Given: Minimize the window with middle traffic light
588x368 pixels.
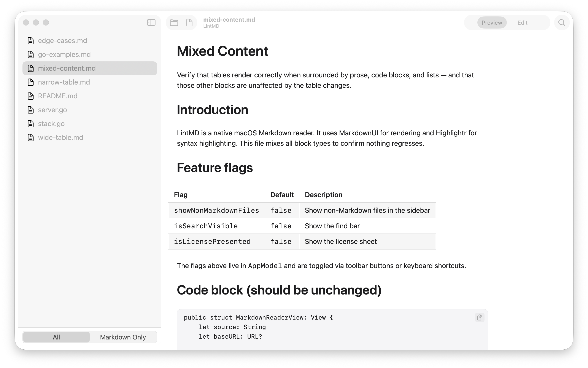Looking at the screenshot, I should 36,23.
